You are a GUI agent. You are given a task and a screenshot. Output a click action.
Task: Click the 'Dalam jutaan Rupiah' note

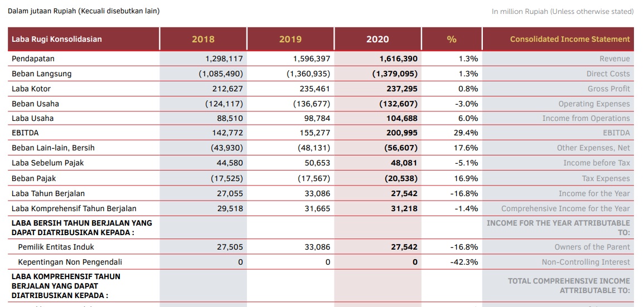point(84,11)
